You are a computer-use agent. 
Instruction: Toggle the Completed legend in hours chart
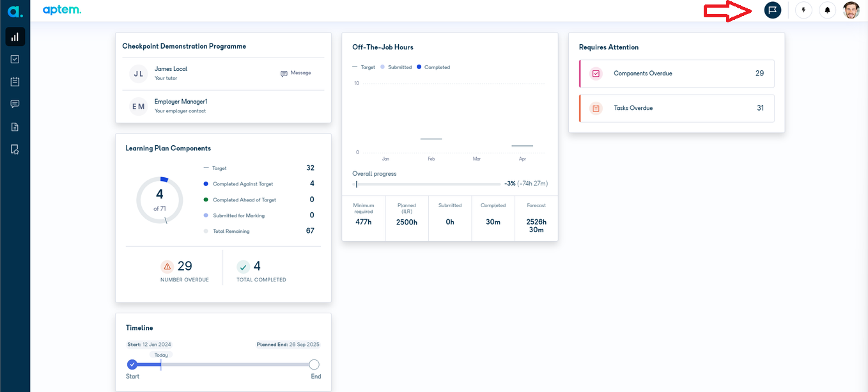(433, 67)
